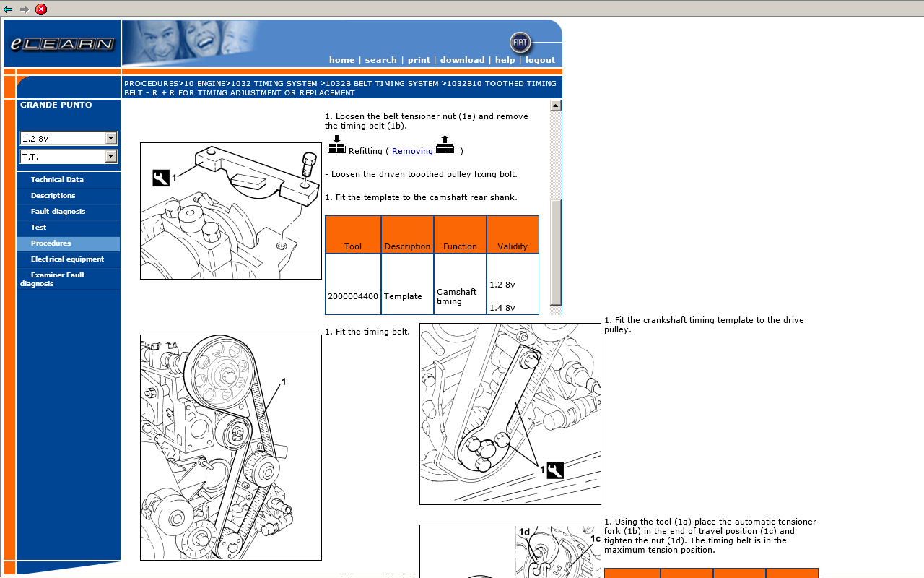Screen dimensions: 924x578
Task: Click the grey forward arrow icon
Action: (x=25, y=9)
